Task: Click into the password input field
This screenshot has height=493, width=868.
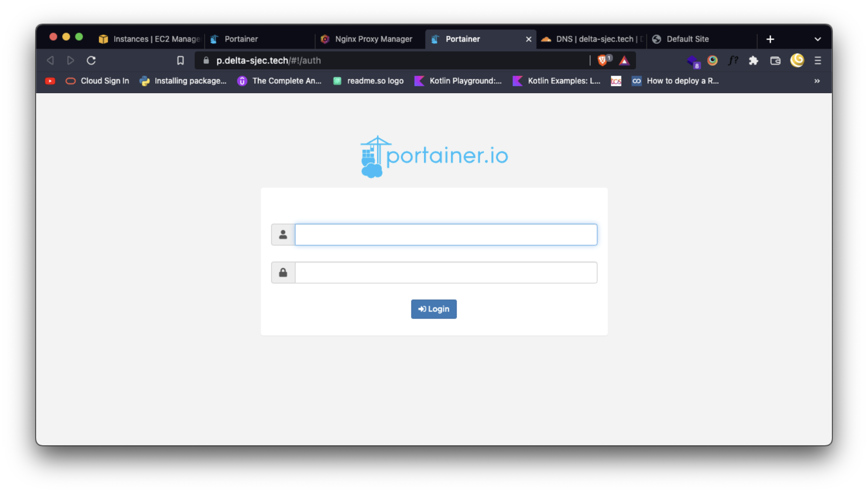Action: [x=446, y=273]
